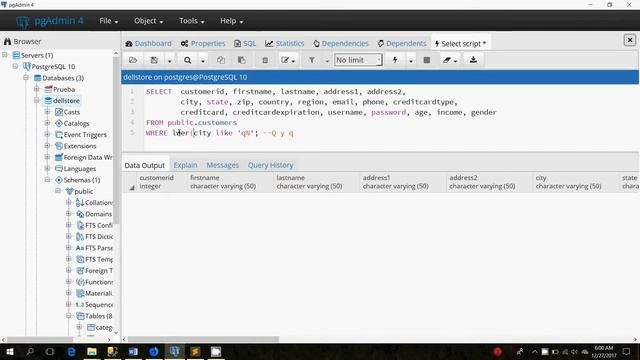The height and width of the screenshot is (360, 640).
Task: Collapse the Schemas (1) node
Action: click(x=47, y=180)
